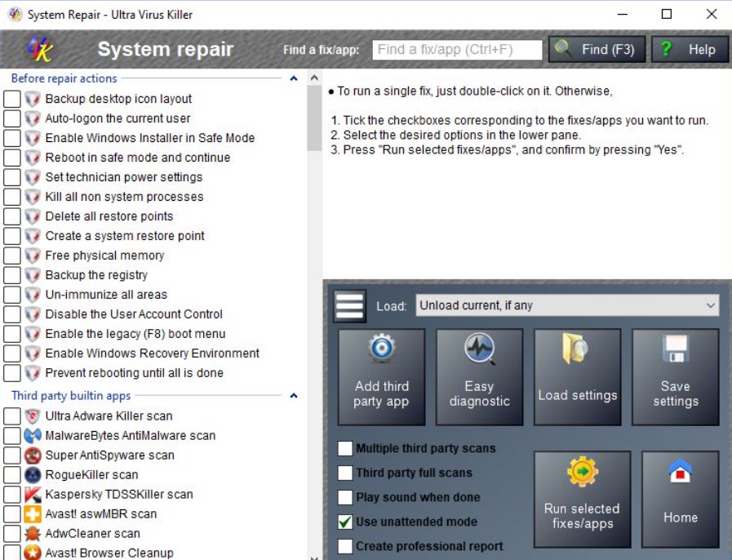
Task: Click Add third party app gear button
Action: [381, 377]
